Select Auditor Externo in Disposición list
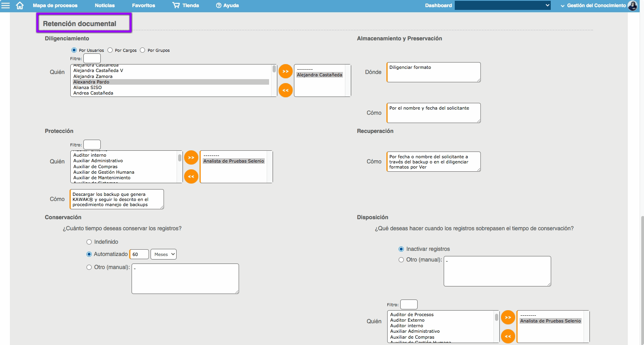 441,320
